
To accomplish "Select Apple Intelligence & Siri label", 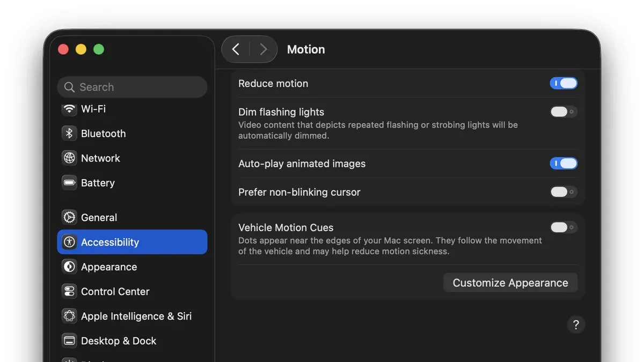I will click(136, 316).
